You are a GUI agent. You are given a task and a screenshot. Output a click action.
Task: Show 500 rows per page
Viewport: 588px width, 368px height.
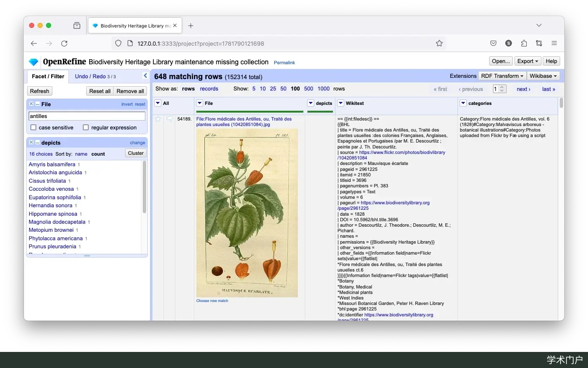[309, 89]
